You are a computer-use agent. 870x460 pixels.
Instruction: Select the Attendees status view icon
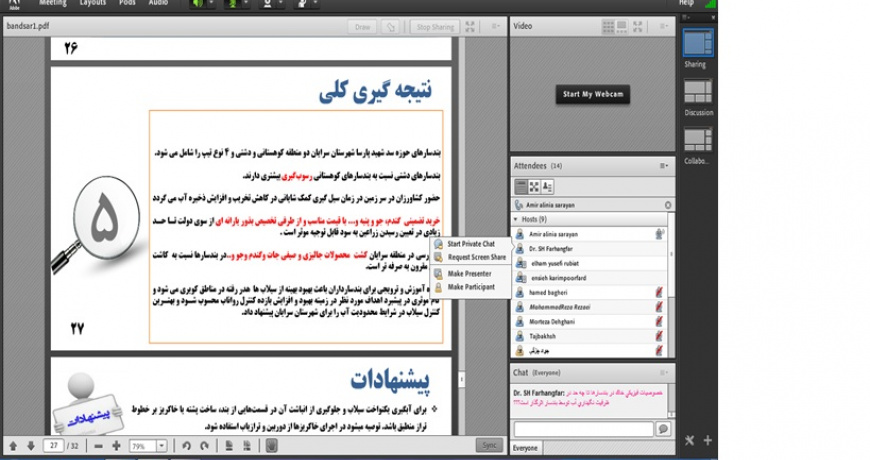(547, 186)
